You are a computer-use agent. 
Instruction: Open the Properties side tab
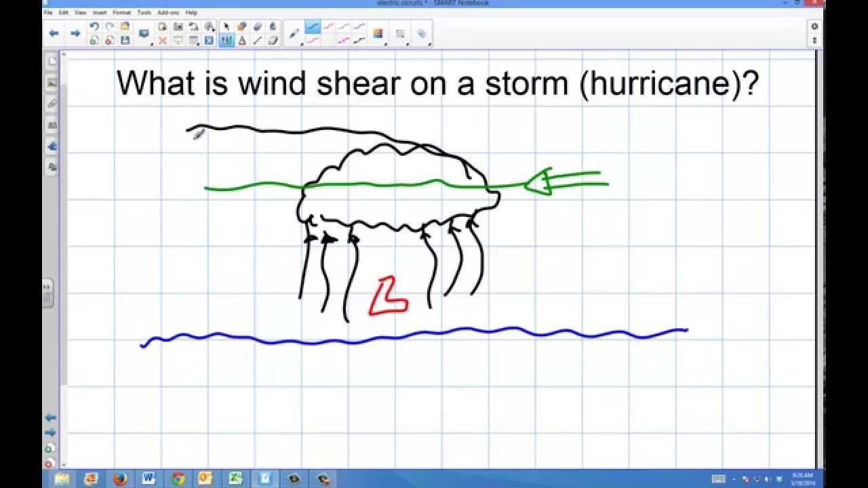coord(52,125)
